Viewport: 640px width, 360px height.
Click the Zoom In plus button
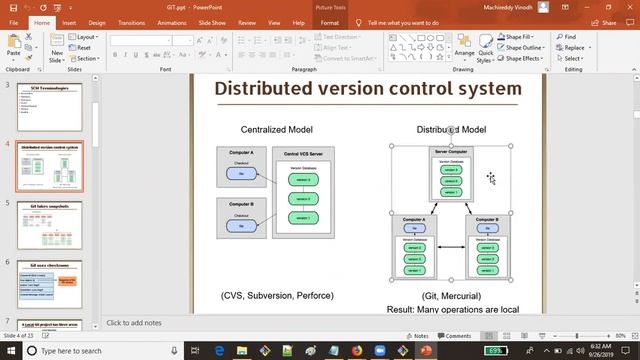coord(608,336)
